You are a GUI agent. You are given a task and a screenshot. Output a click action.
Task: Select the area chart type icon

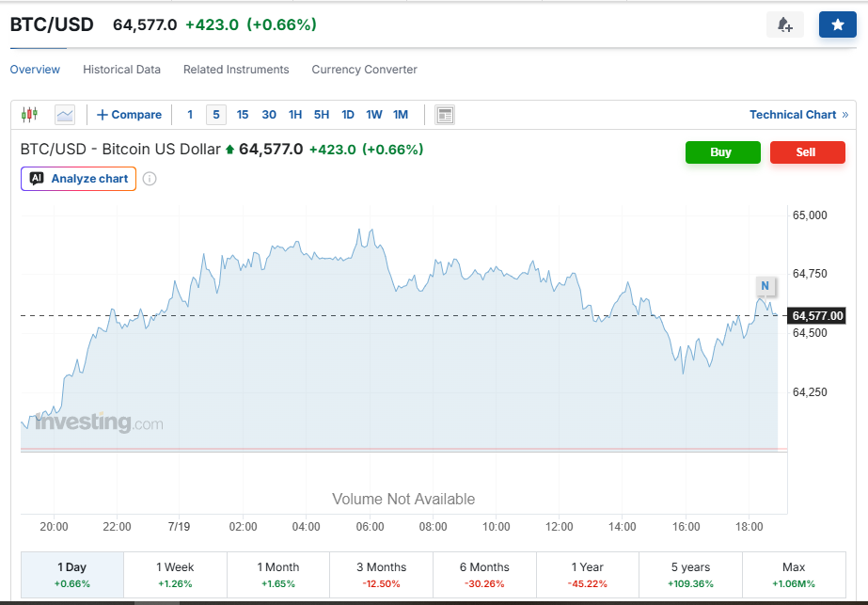coord(65,115)
